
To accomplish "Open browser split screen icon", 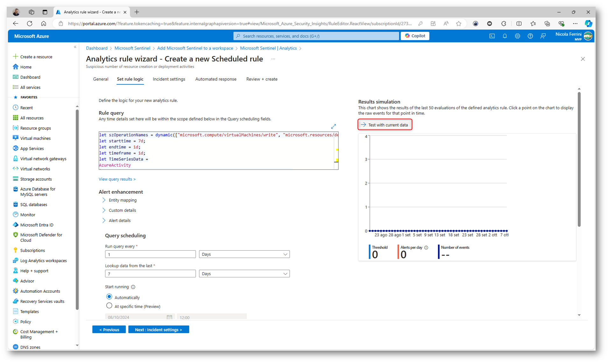I will pyautogui.click(x=519, y=24).
